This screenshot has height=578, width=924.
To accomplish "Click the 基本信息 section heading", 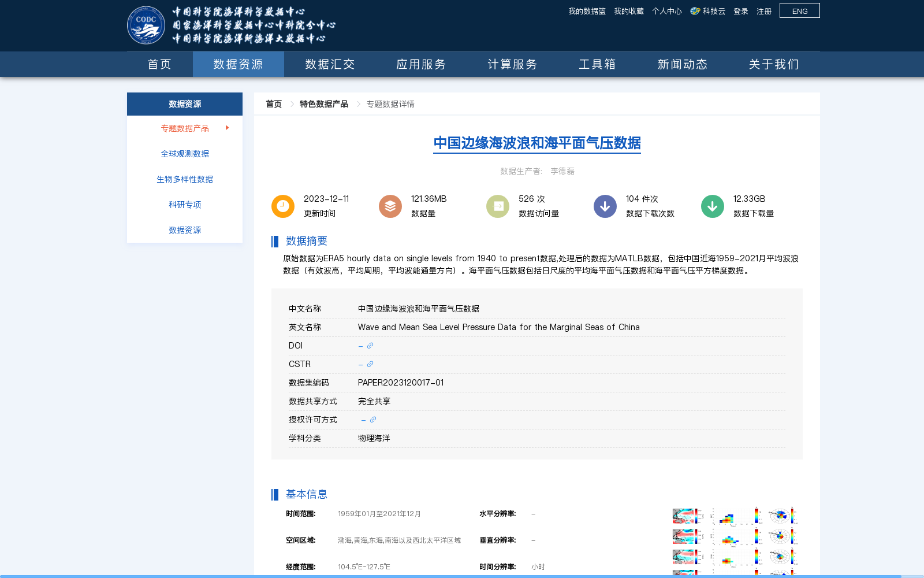I will pyautogui.click(x=307, y=494).
